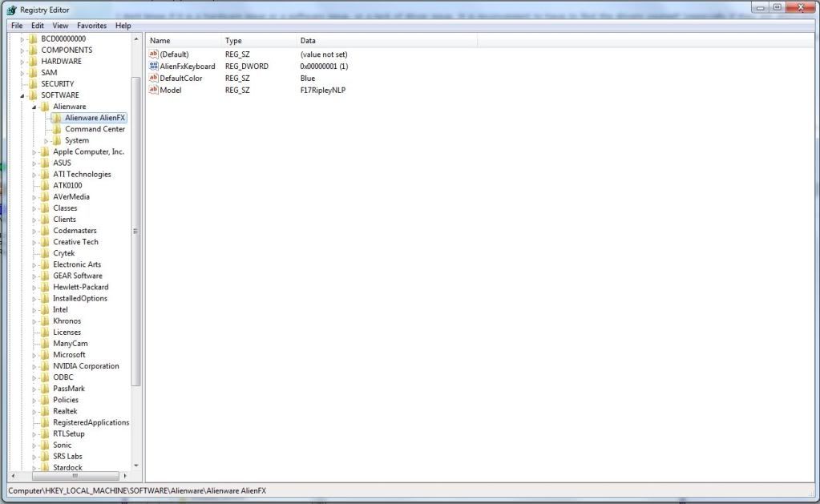The height and width of the screenshot is (504, 820).
Task: Open the View menu
Action: [60, 25]
